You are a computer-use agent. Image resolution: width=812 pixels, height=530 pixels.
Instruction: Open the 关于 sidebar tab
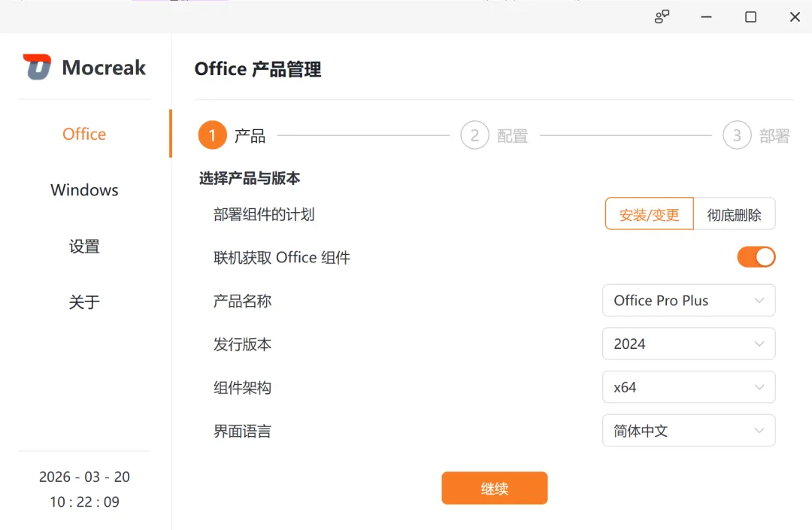[x=84, y=302]
